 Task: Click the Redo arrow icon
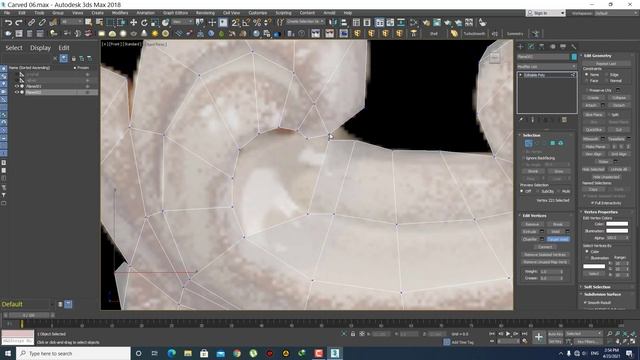click(18, 22)
